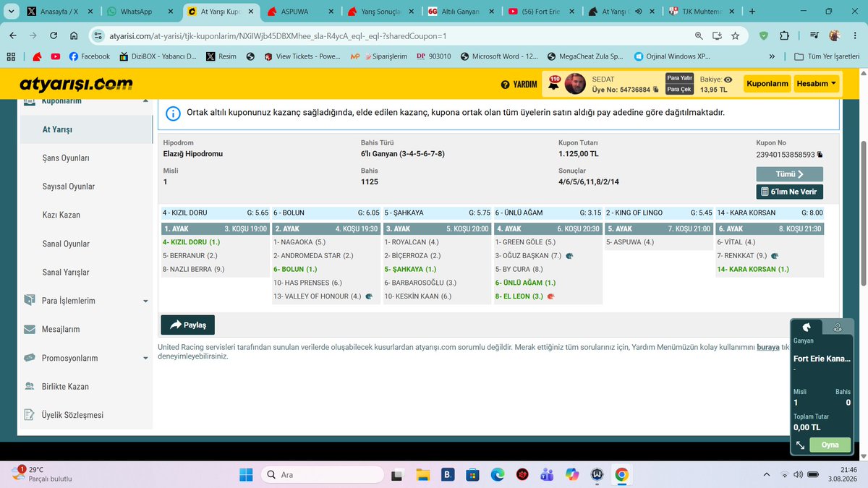This screenshot has width=868, height=488.
Task: Click the SEDAT profile avatar
Action: (x=575, y=84)
